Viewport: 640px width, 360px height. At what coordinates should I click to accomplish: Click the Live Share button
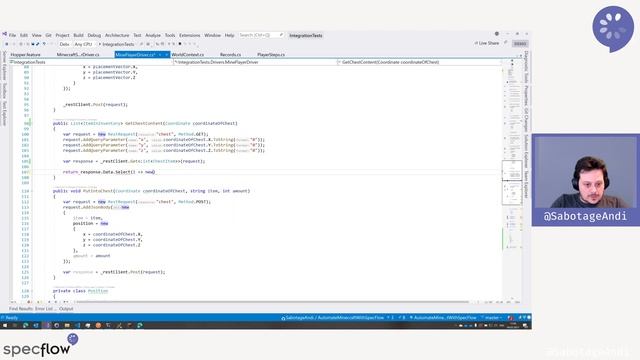487,43
